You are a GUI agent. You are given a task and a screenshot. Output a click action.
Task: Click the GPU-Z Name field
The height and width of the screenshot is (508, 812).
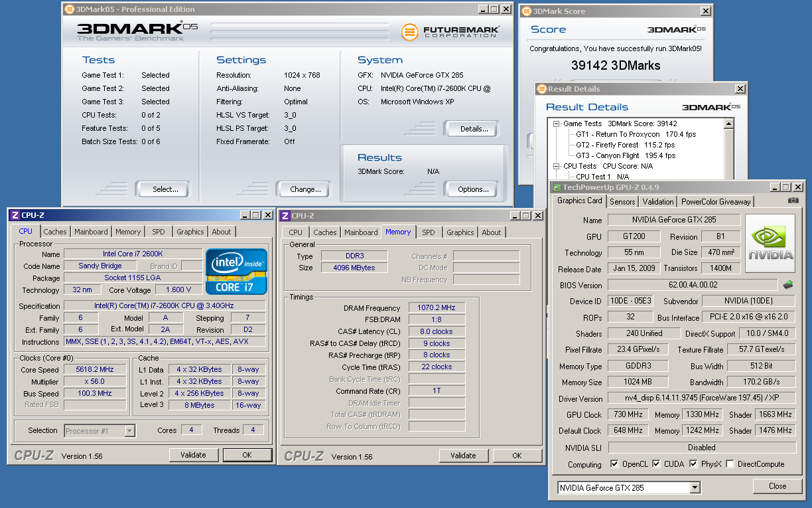(674, 220)
